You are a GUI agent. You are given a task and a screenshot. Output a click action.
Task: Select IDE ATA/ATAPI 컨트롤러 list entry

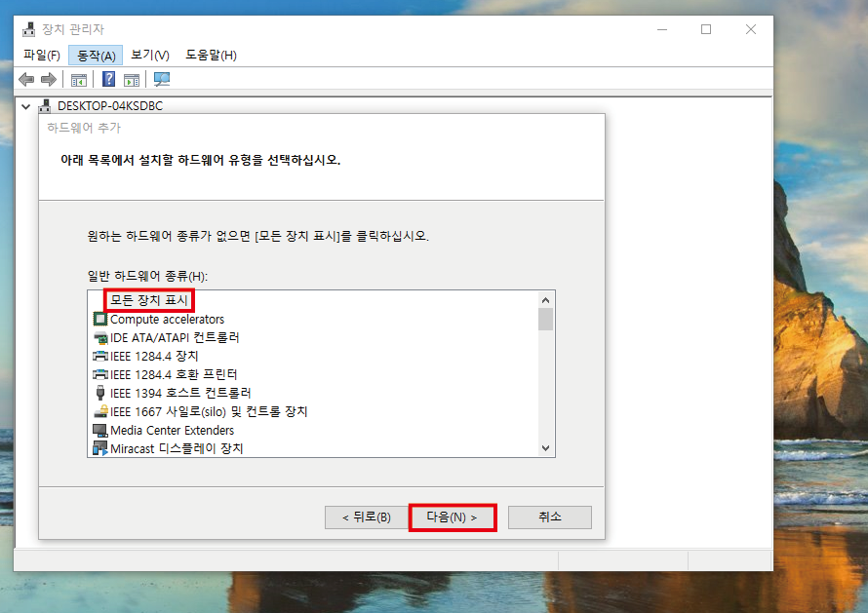[x=175, y=337]
